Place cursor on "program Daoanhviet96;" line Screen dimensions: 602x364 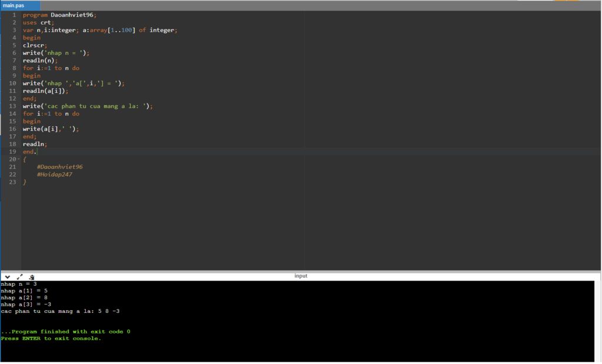click(x=59, y=15)
